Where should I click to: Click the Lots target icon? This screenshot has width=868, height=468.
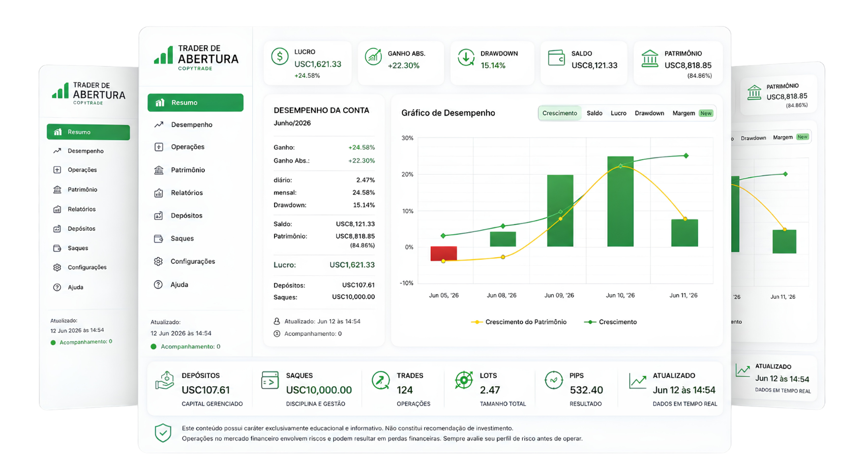pyautogui.click(x=464, y=380)
